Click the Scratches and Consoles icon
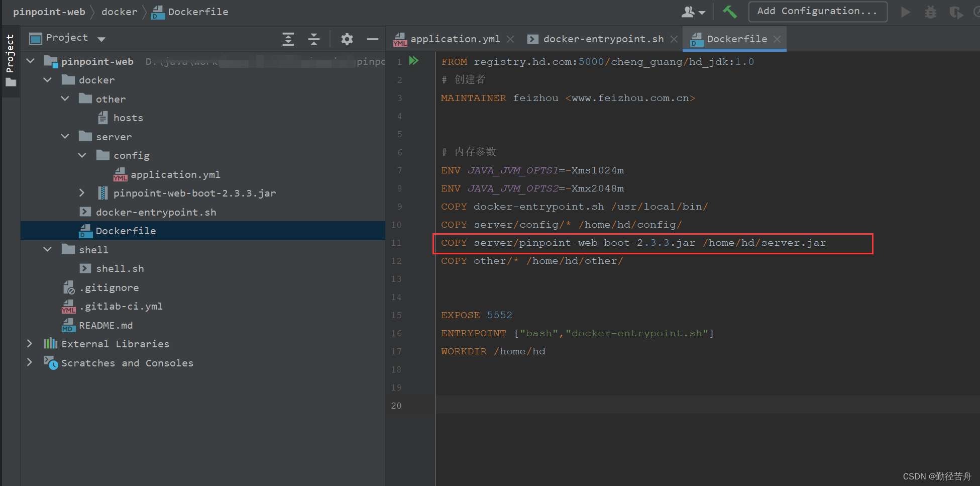 [x=51, y=362]
